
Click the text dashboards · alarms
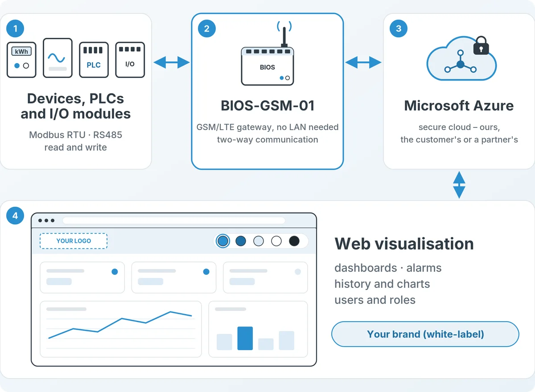(x=388, y=268)
